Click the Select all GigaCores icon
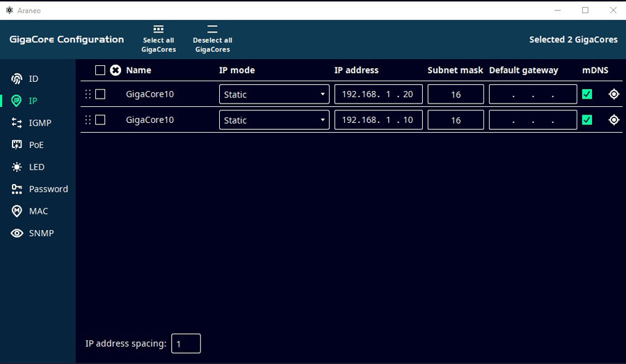 pyautogui.click(x=159, y=29)
